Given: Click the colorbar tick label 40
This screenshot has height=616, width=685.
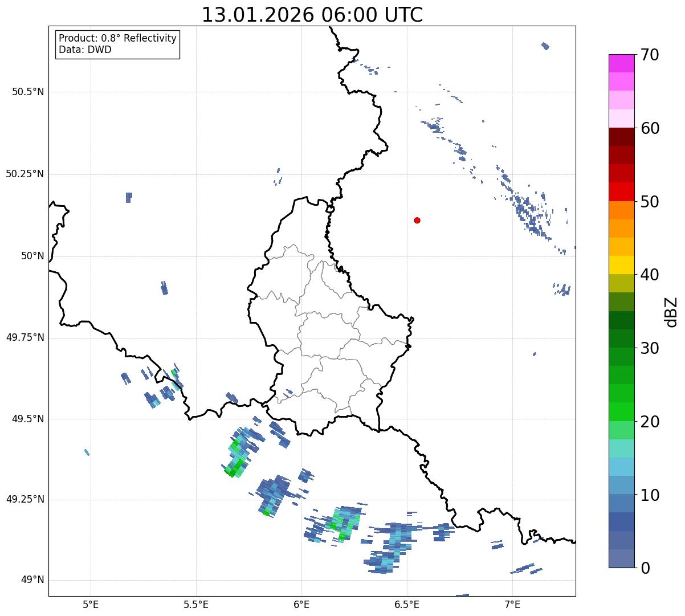Looking at the screenshot, I should click(x=650, y=275).
